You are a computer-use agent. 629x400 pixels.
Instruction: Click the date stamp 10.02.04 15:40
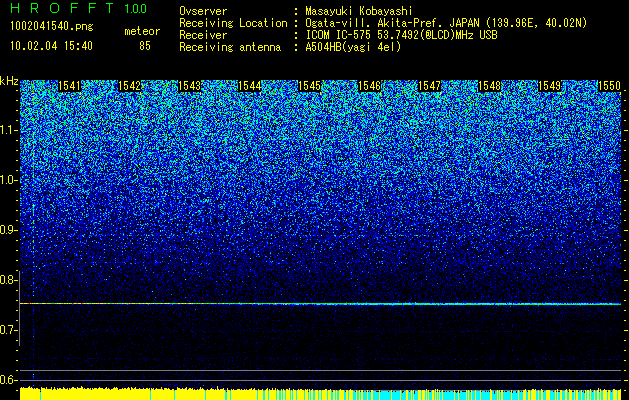[51, 46]
